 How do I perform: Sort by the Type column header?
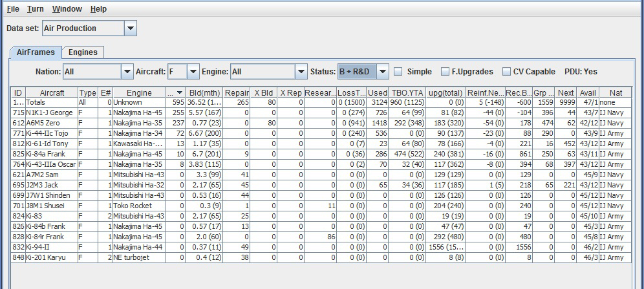click(88, 92)
